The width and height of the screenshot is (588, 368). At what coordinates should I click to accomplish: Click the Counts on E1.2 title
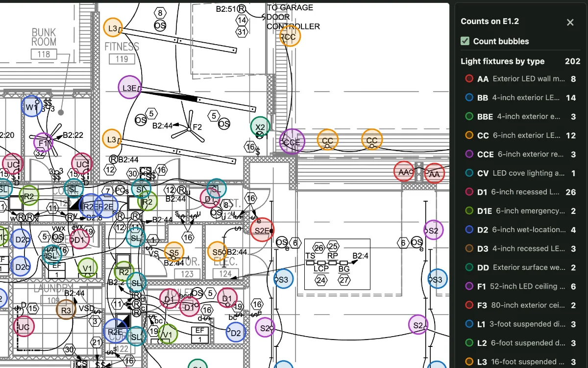coord(490,21)
